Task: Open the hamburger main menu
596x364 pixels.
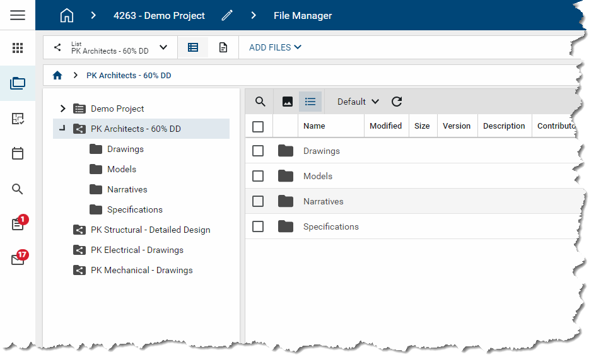Action: point(18,15)
